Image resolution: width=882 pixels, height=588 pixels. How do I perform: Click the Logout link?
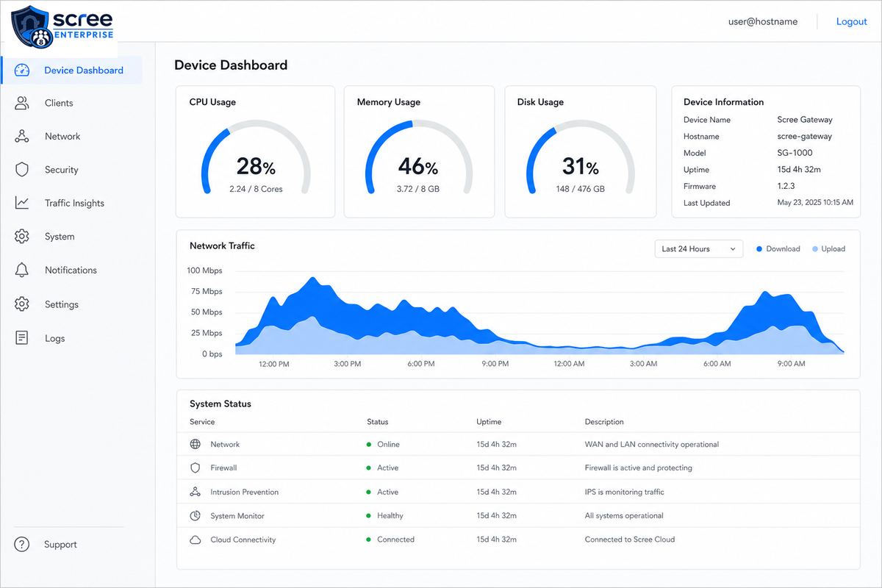click(852, 21)
